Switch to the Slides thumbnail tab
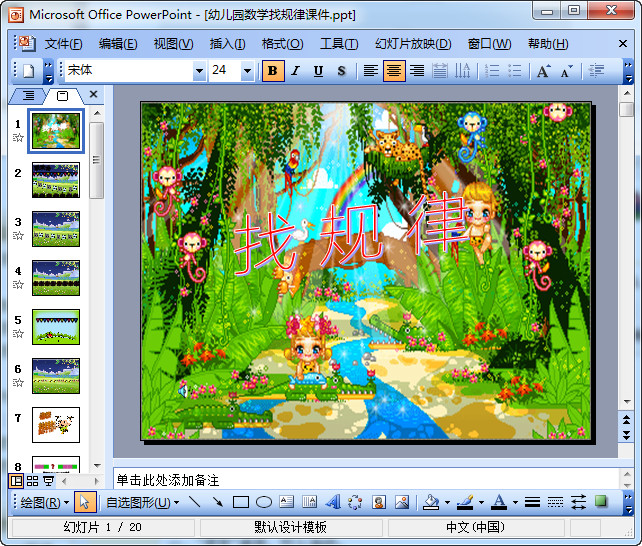Screen dimensions: 642x546 click(62, 96)
